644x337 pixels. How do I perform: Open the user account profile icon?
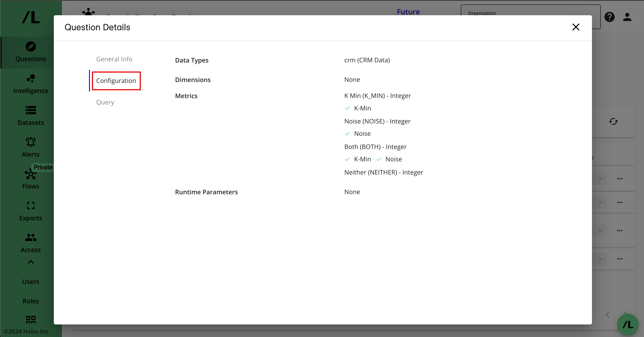tap(627, 17)
